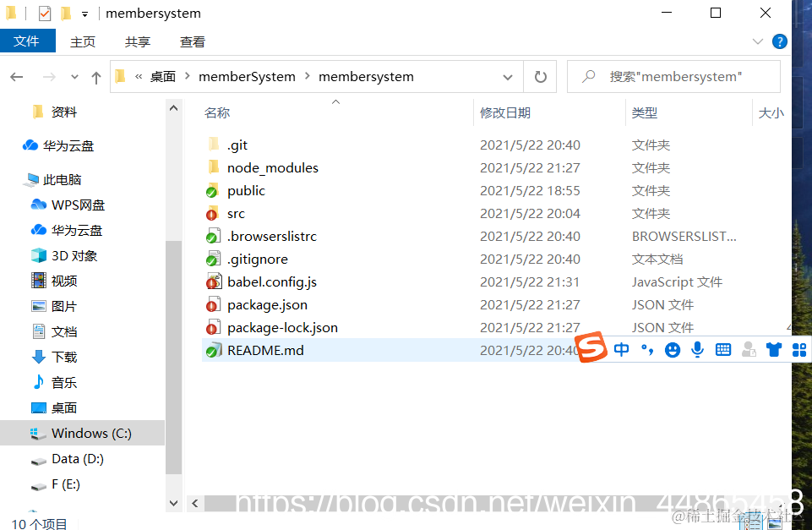The width and height of the screenshot is (812, 530).
Task: Sort files by 大小 column
Action: [771, 113]
